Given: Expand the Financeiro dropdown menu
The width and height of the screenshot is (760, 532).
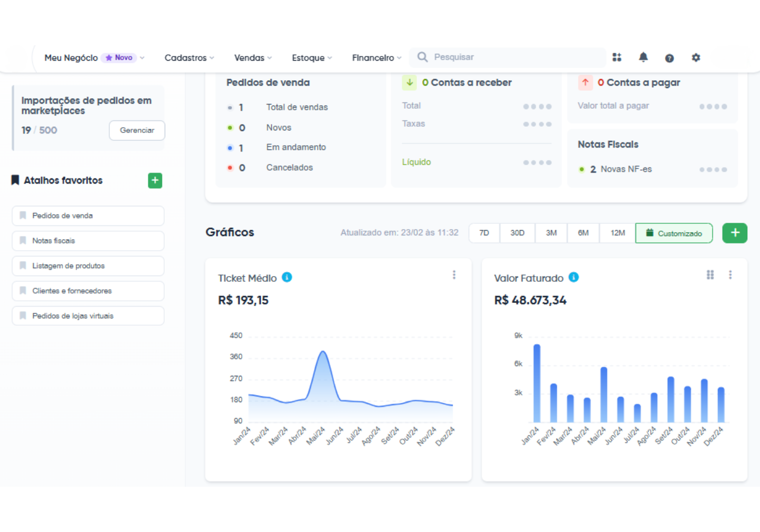Looking at the screenshot, I should coord(376,58).
